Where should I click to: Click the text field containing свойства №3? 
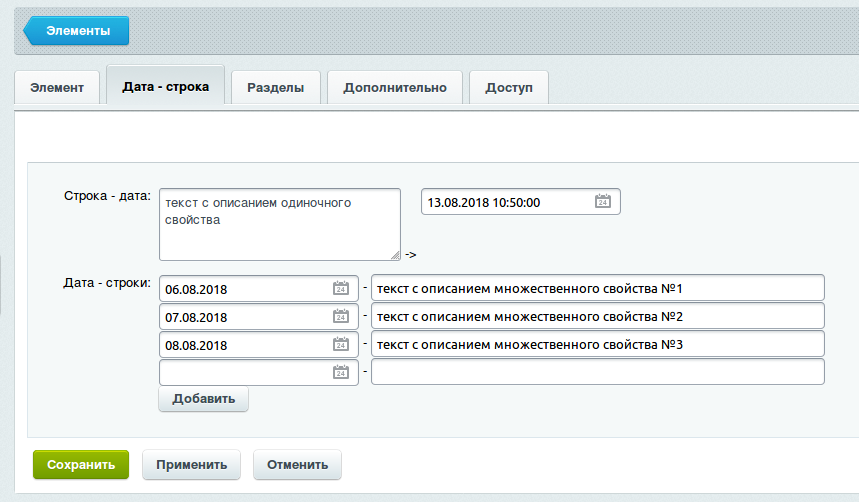pyautogui.click(x=597, y=345)
